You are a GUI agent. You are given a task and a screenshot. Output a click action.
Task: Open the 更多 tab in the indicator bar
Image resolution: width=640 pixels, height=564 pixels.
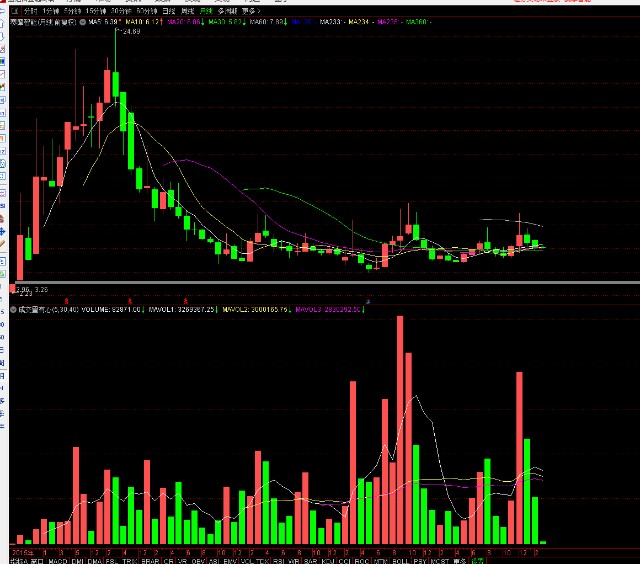[x=460, y=561]
